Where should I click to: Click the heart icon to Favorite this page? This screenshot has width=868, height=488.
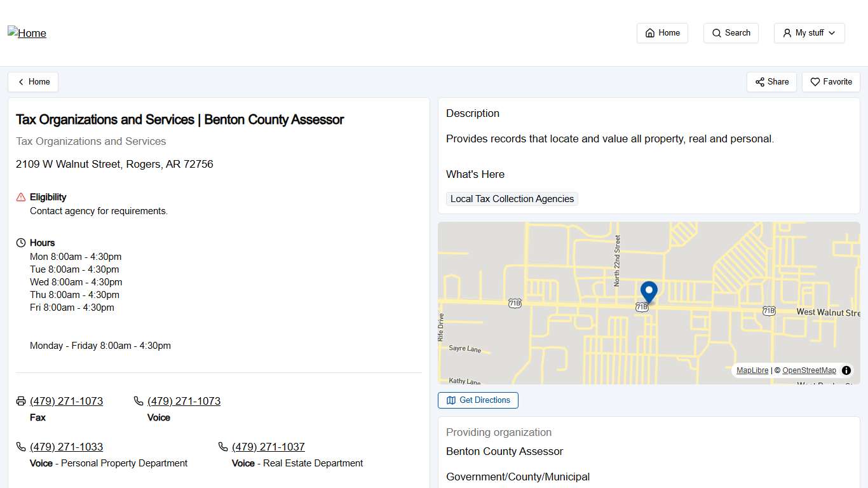pos(815,82)
